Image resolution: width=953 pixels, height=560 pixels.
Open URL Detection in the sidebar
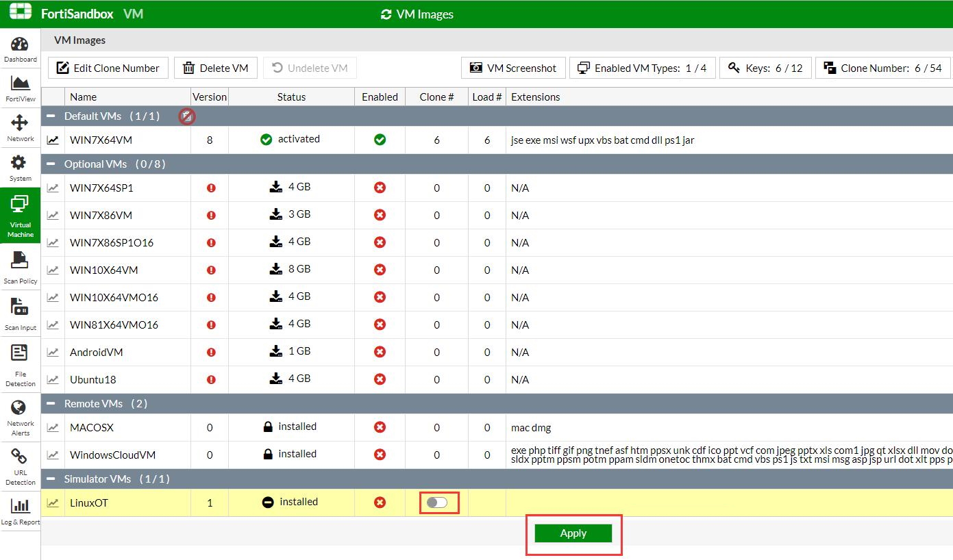point(20,467)
